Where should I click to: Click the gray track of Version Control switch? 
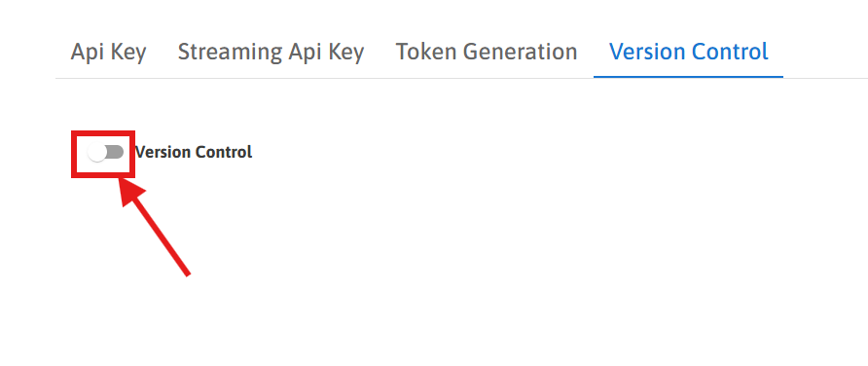click(x=115, y=152)
